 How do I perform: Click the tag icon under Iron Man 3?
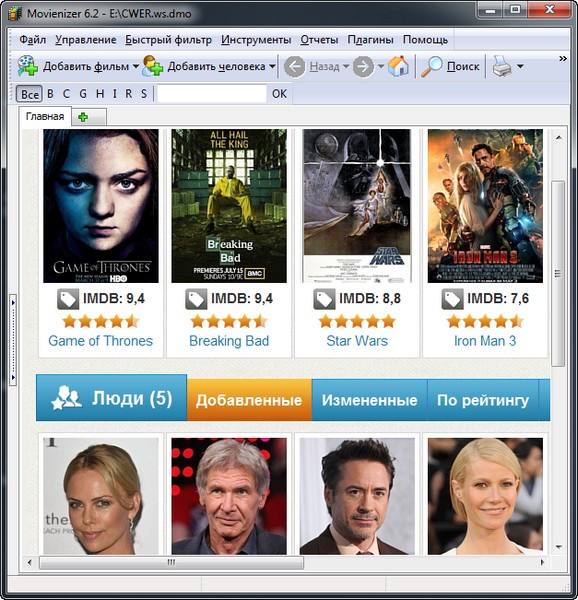coord(453,299)
